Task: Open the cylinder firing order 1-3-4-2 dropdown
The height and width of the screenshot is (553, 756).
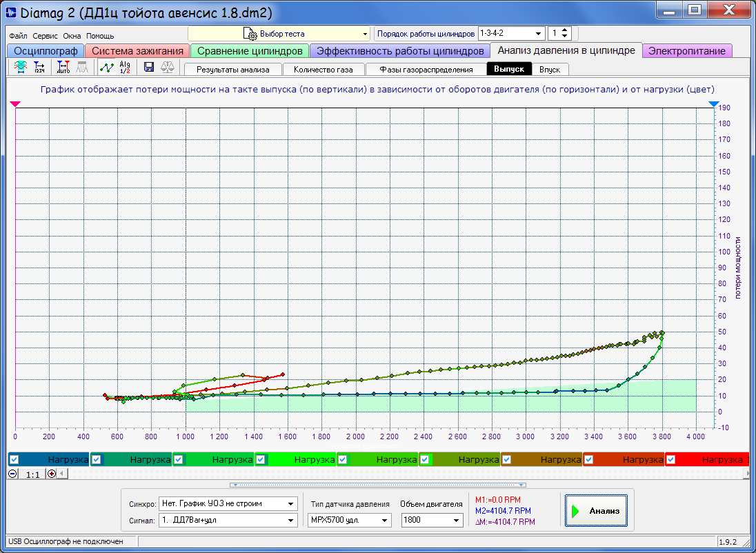Action: 538,34
